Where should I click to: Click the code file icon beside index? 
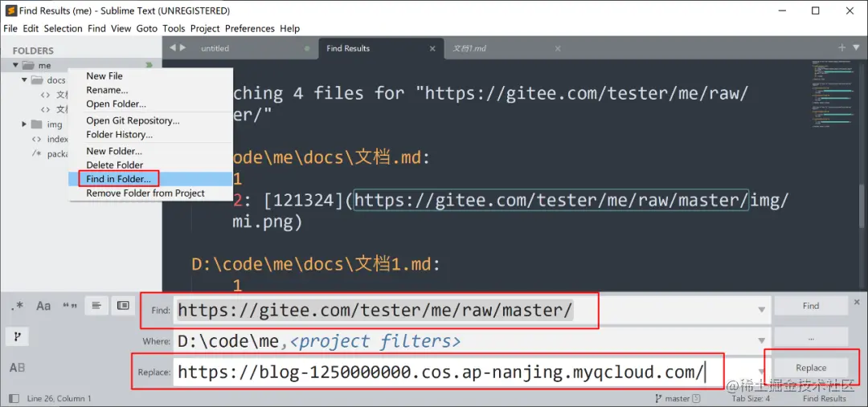(36, 140)
